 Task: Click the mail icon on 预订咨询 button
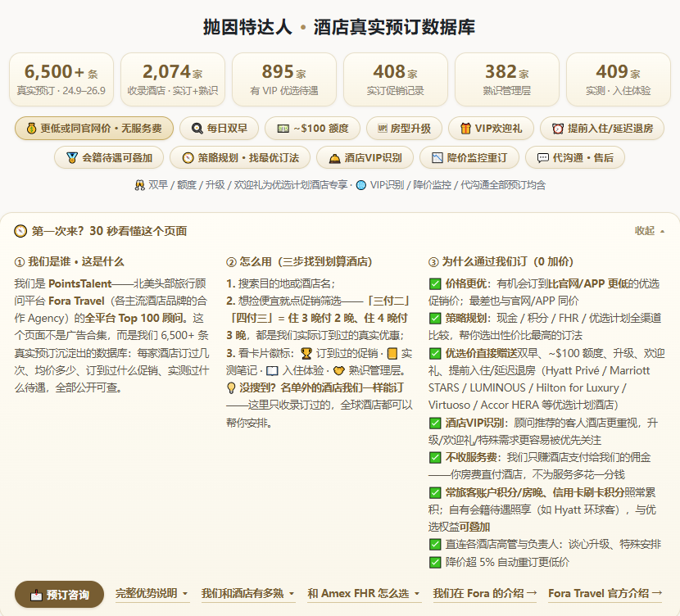point(36,595)
